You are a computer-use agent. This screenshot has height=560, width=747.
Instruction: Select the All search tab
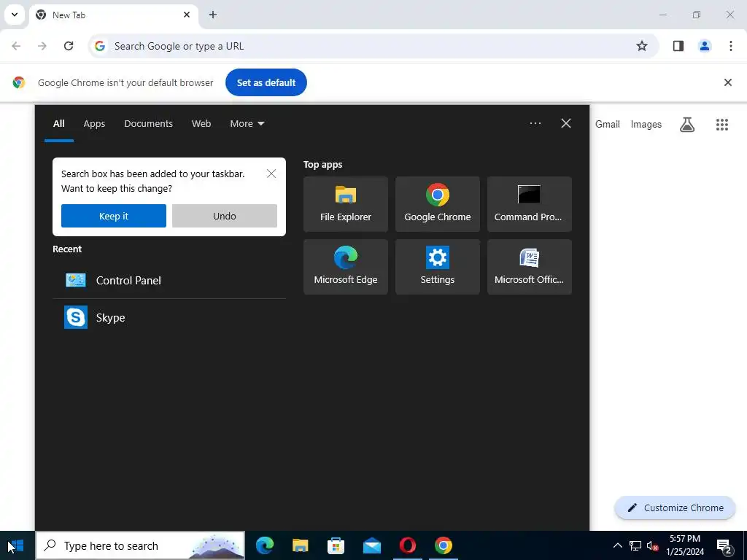click(x=58, y=124)
